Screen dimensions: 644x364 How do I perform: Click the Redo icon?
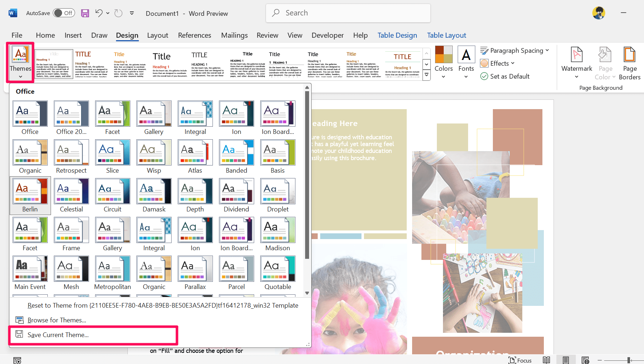(118, 13)
